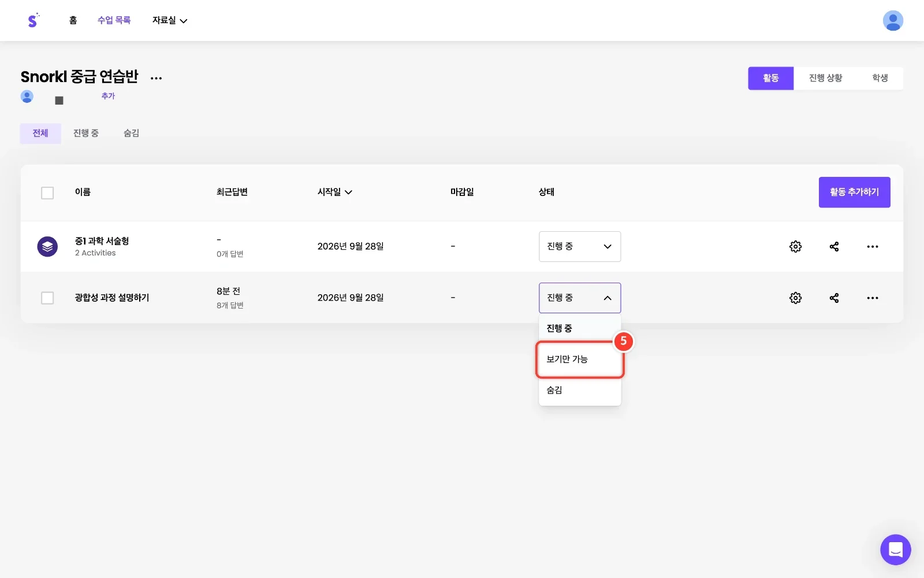Collapse status dropdown for 광합성 과정 설명하기
The width and height of the screenshot is (924, 578).
point(580,298)
